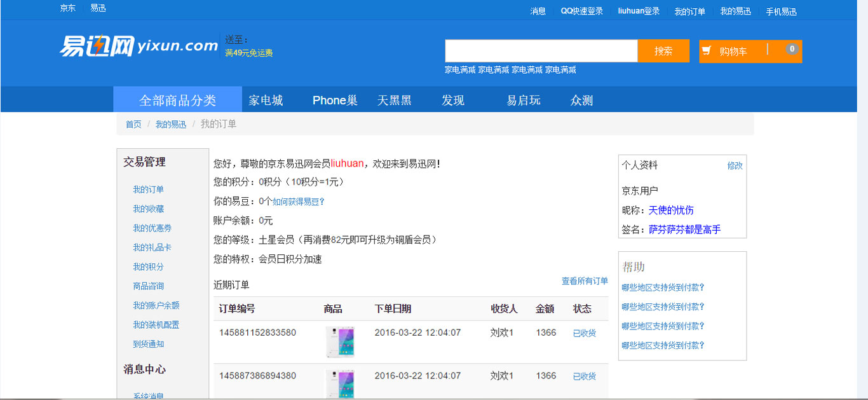The height and width of the screenshot is (400, 868).
Task: Click QQ快速登录
Action: [582, 11]
